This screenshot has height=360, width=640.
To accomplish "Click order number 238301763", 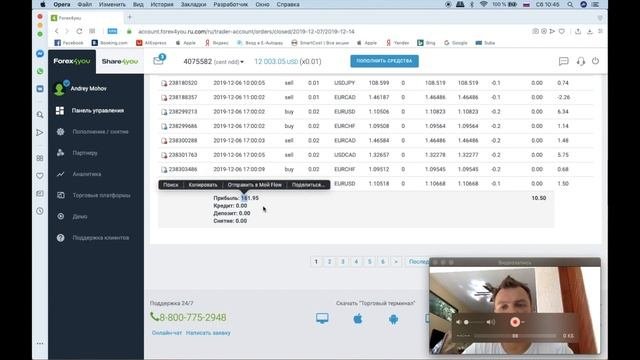I will (x=183, y=155).
